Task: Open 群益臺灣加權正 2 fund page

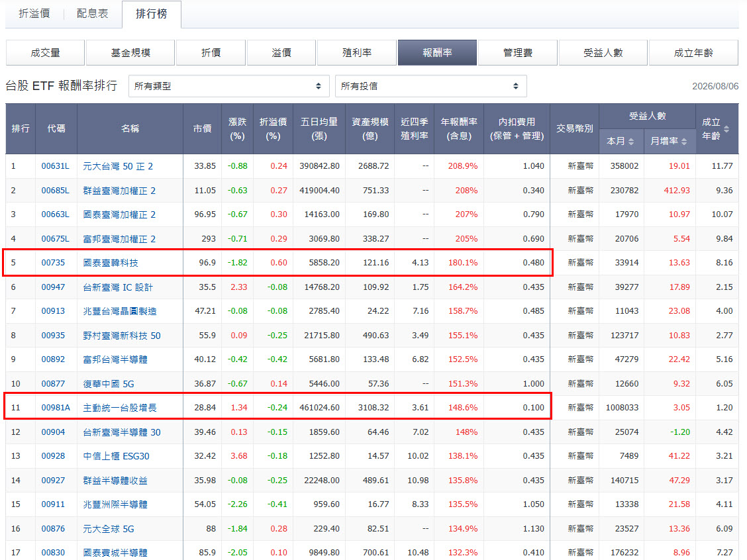Action: [x=119, y=191]
